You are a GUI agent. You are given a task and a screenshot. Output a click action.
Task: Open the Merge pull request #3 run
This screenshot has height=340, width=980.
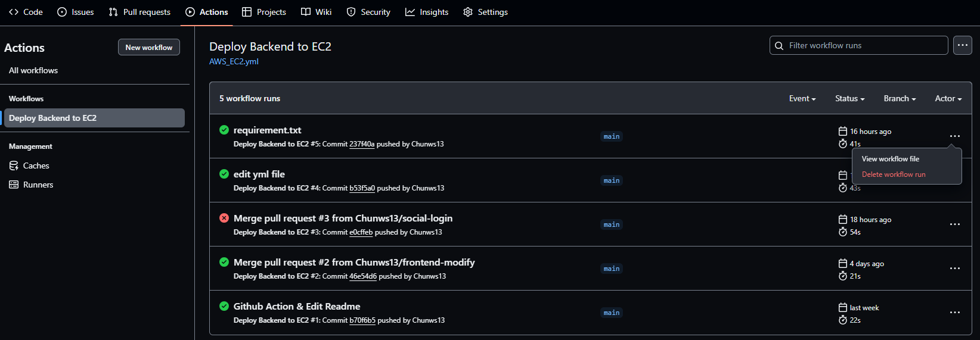coord(343,218)
